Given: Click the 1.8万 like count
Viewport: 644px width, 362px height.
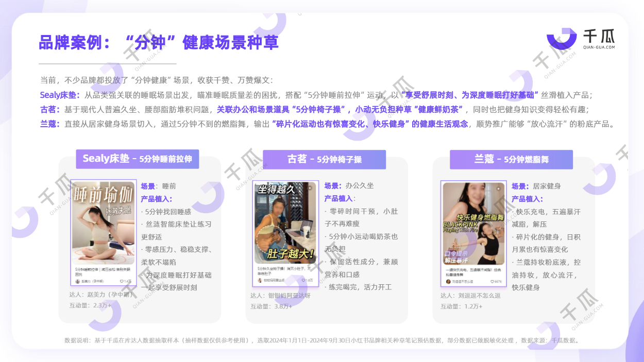Looking at the screenshot, I should [x=309, y=280].
